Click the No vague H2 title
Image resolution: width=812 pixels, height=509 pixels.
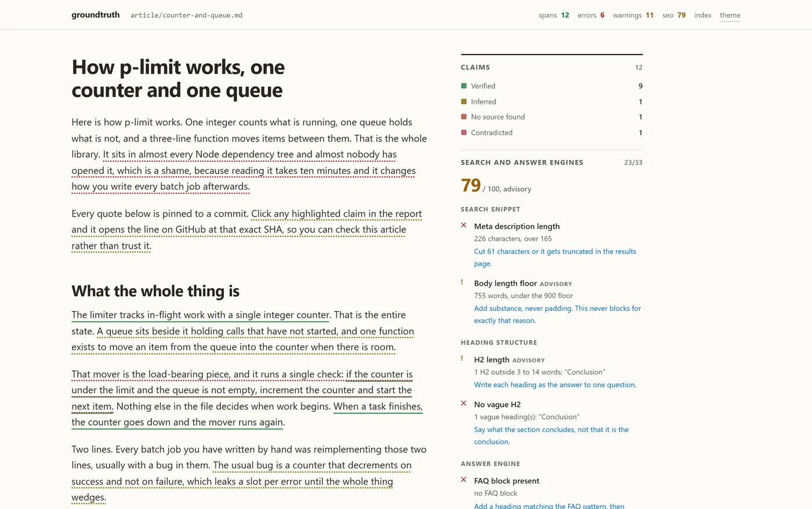497,404
